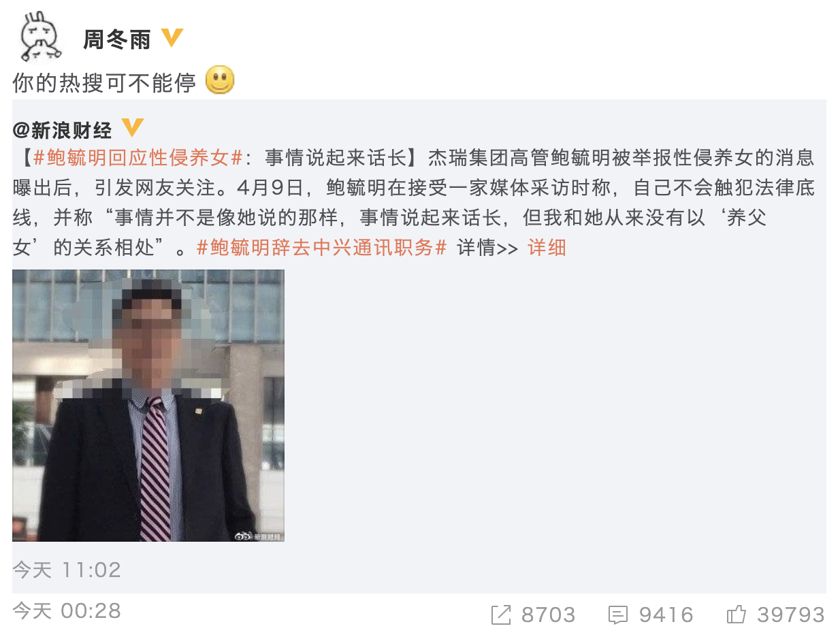Like the post with thumbs-up icon
Image resolution: width=840 pixels, height=637 pixels.
click(737, 615)
